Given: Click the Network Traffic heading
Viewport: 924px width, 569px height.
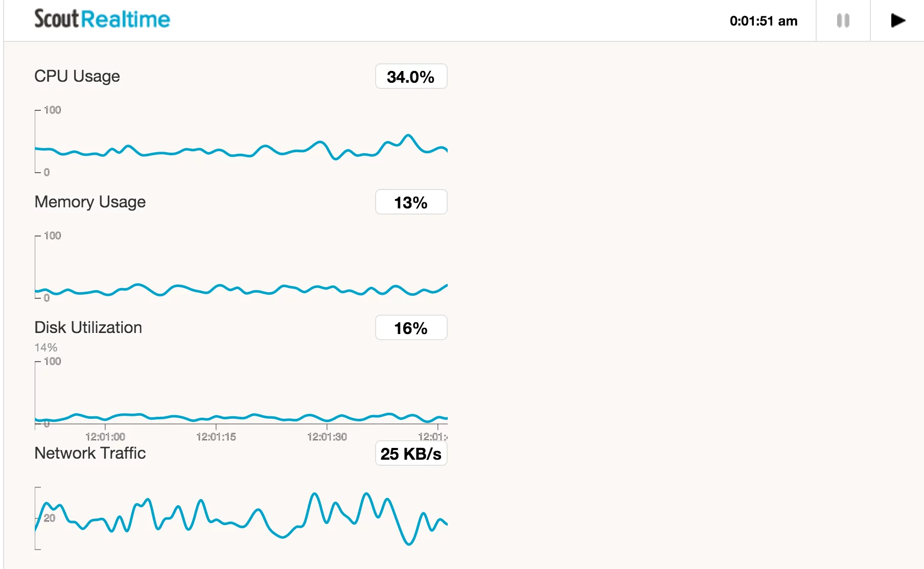Looking at the screenshot, I should [x=90, y=453].
